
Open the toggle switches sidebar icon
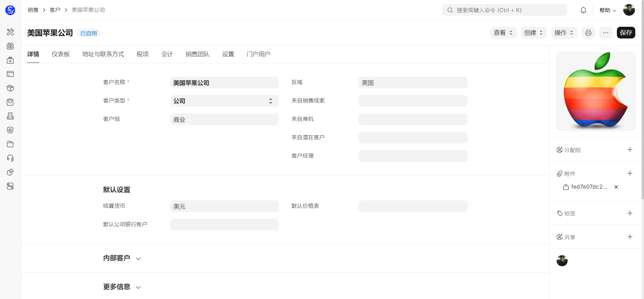coord(10,186)
